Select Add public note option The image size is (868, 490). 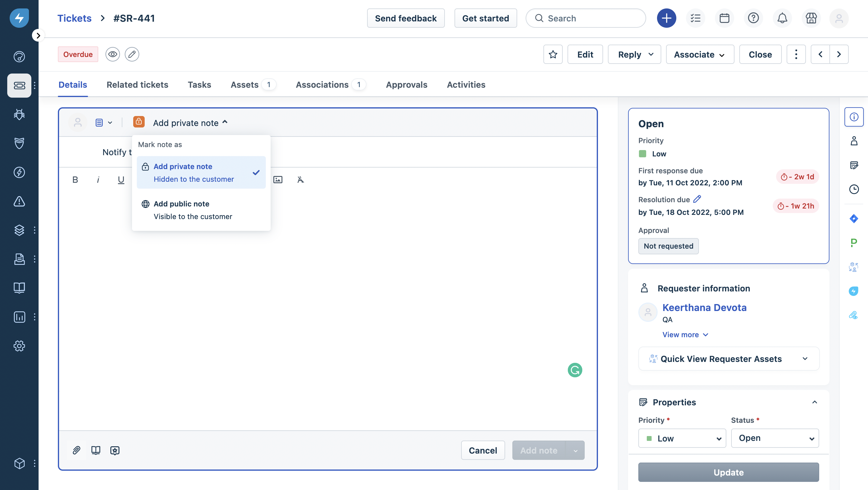click(201, 210)
